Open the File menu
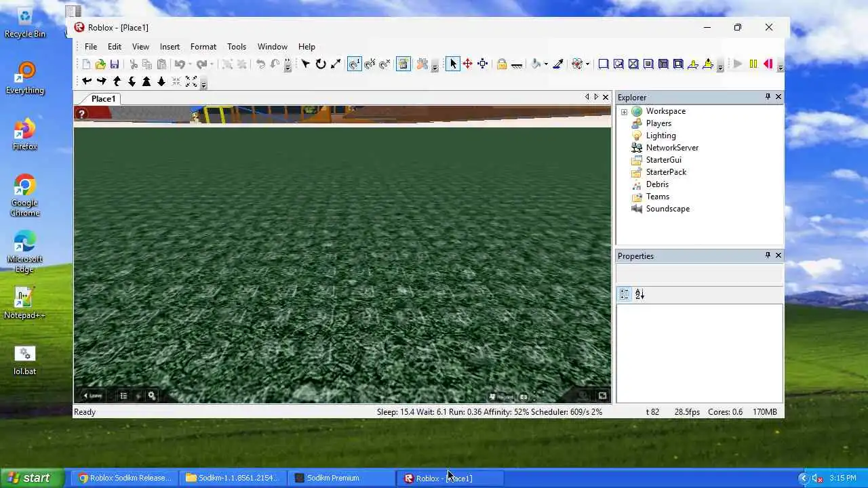This screenshot has width=868, height=488. (x=91, y=46)
